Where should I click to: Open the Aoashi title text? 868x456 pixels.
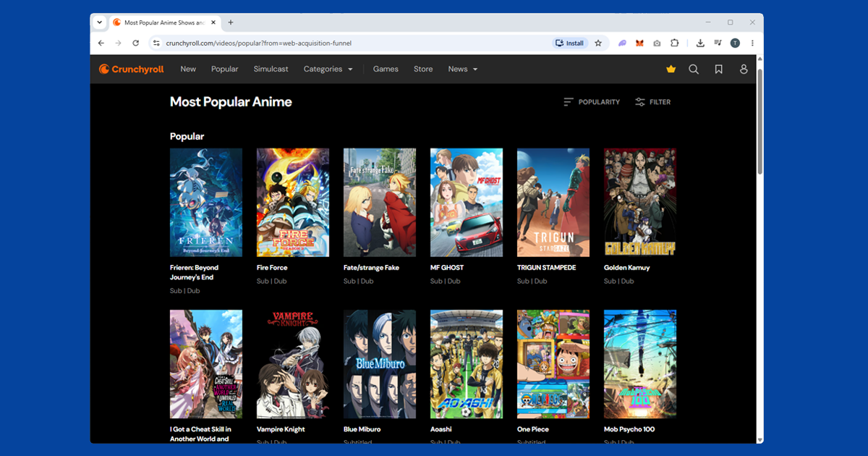pyautogui.click(x=441, y=429)
